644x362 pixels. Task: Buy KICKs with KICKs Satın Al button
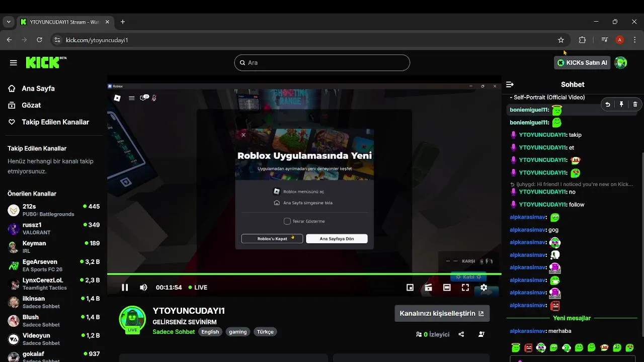point(582,63)
